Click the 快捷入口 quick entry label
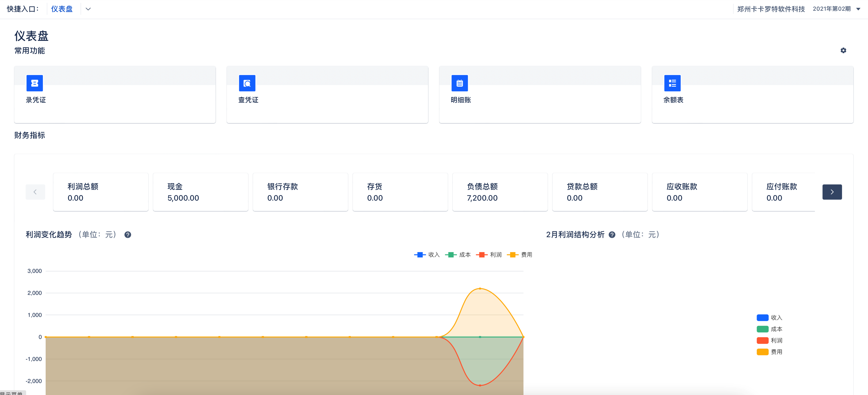 (x=23, y=9)
